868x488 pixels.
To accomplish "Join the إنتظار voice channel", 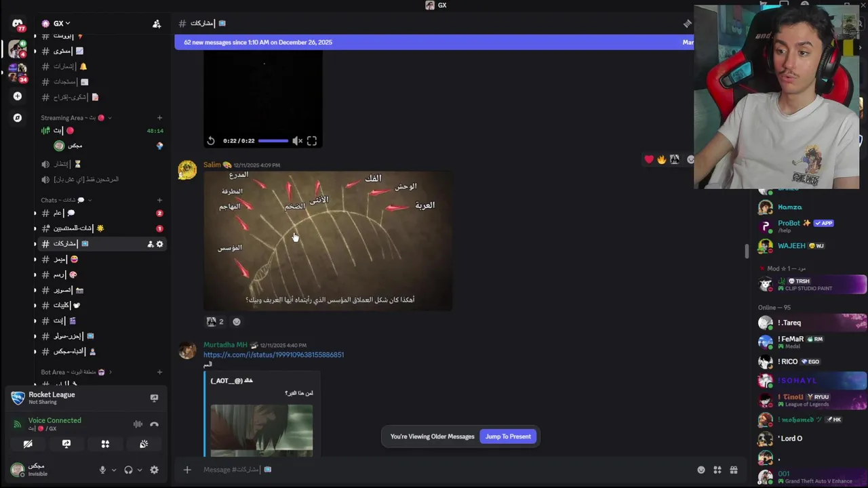I will tap(100, 164).
